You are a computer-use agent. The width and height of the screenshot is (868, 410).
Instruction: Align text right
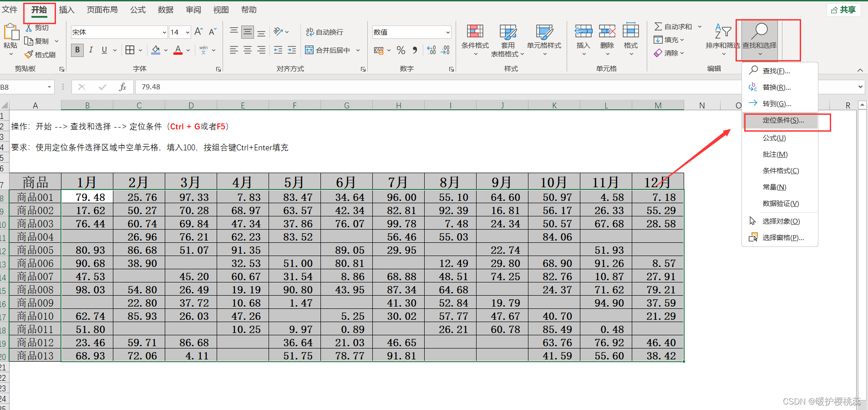pos(261,50)
